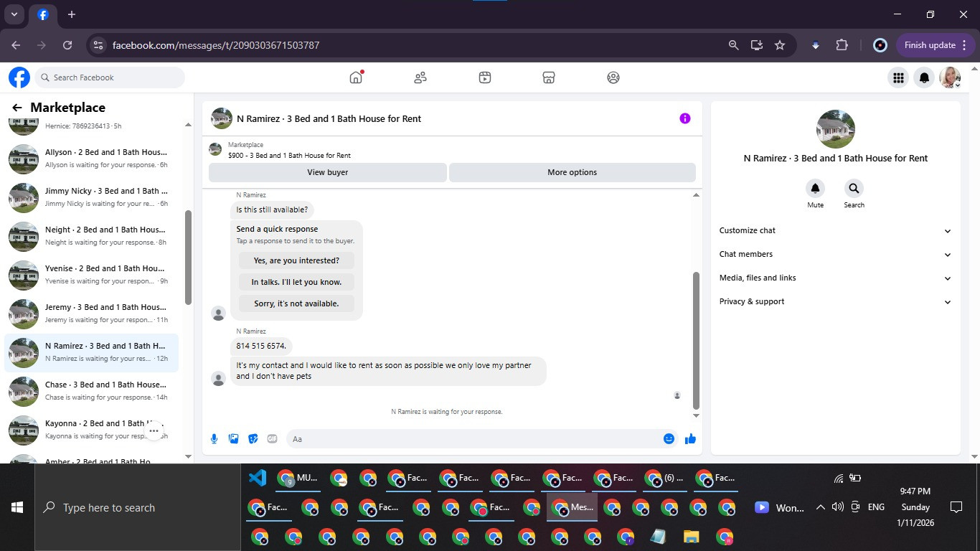
Task: Open the Friends icon in top navigation
Action: pos(420,77)
